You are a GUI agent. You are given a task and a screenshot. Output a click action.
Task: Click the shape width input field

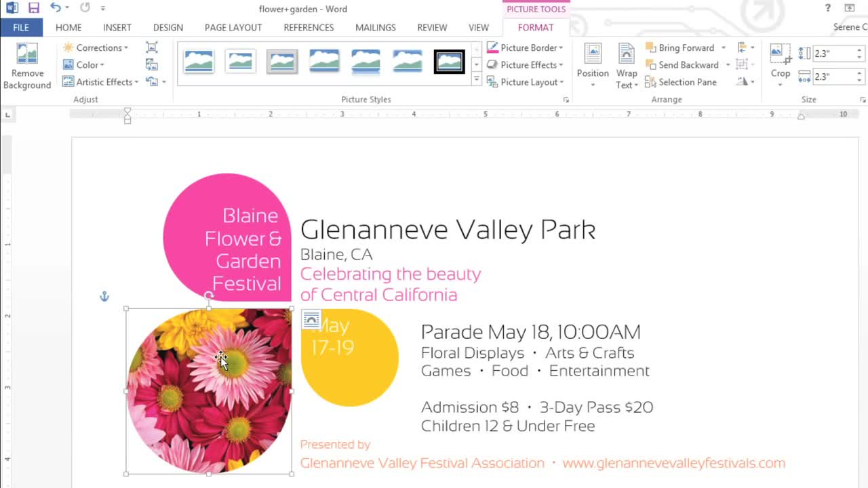click(x=833, y=77)
